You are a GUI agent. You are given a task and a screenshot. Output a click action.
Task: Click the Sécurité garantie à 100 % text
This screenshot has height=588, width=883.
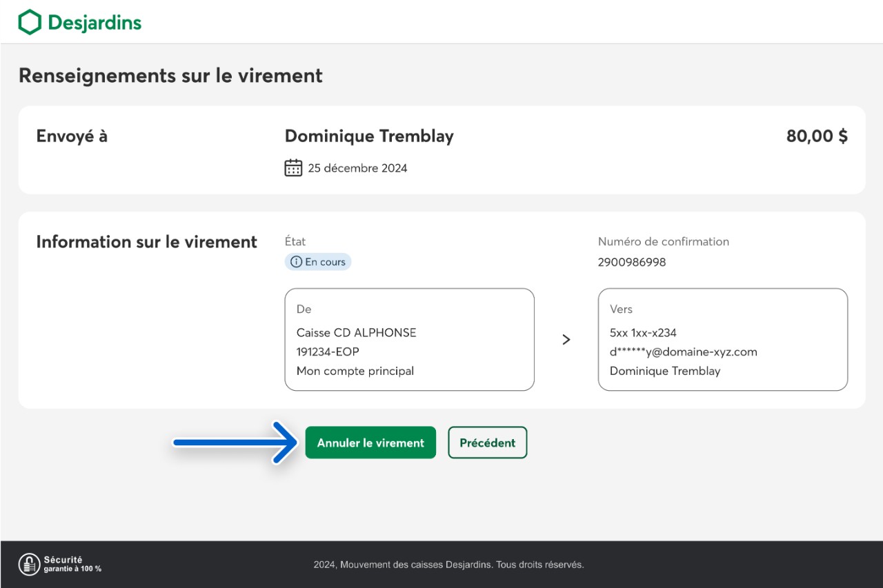point(72,564)
